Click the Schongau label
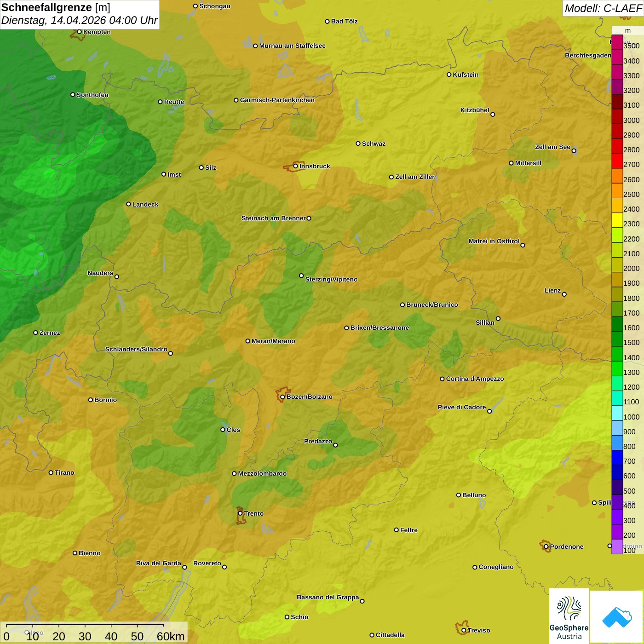The image size is (644, 644). (215, 6)
